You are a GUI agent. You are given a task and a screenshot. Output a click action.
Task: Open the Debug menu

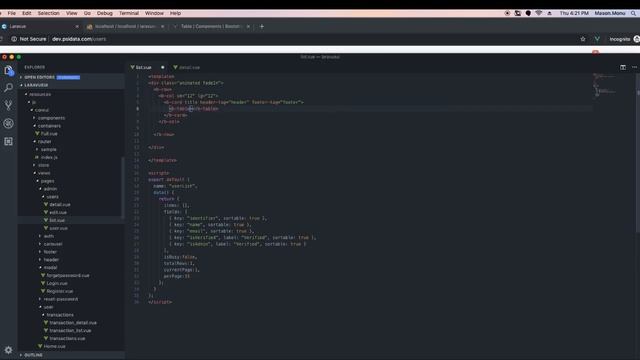tap(104, 13)
